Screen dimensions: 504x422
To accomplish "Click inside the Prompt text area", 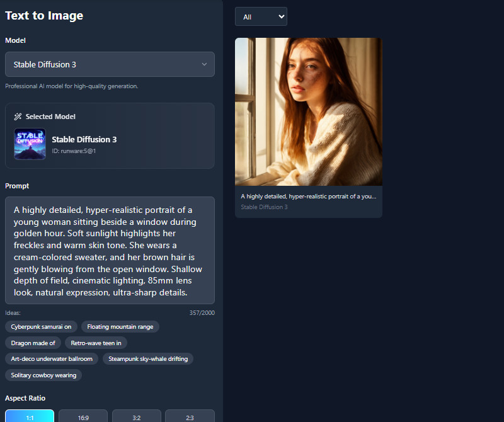I will pos(110,251).
